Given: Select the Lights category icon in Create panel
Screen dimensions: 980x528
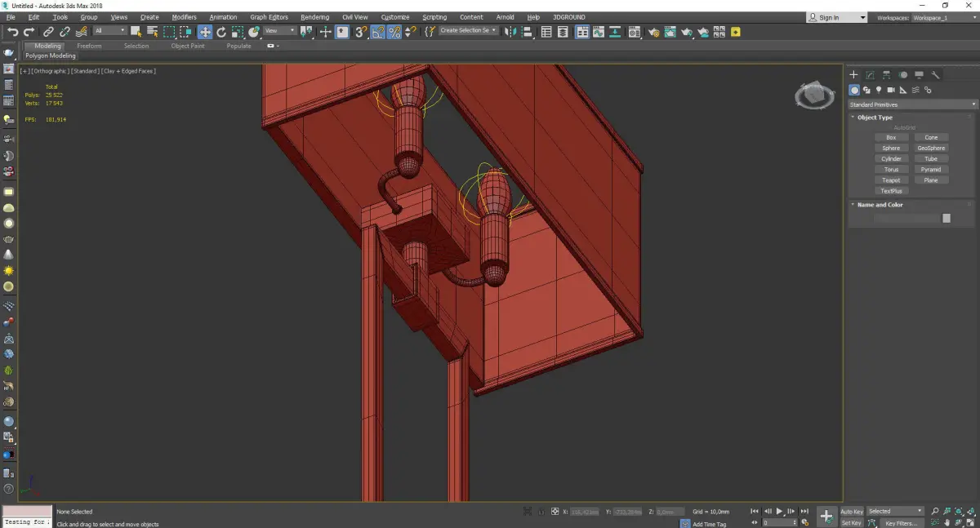Looking at the screenshot, I should 879,90.
